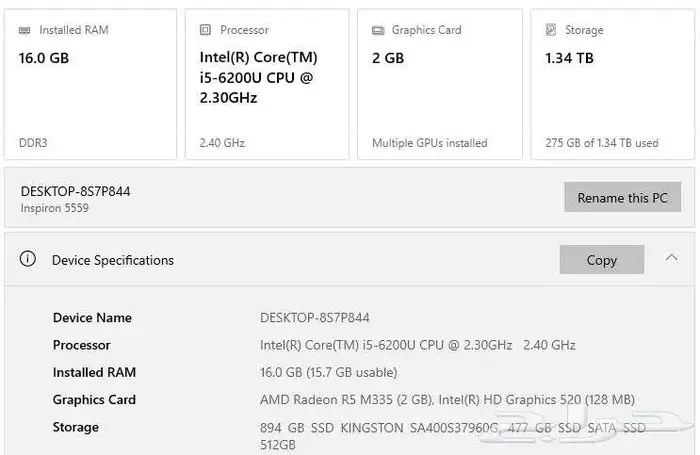Click the Processor chip icon
700x455 pixels.
pyautogui.click(x=205, y=30)
